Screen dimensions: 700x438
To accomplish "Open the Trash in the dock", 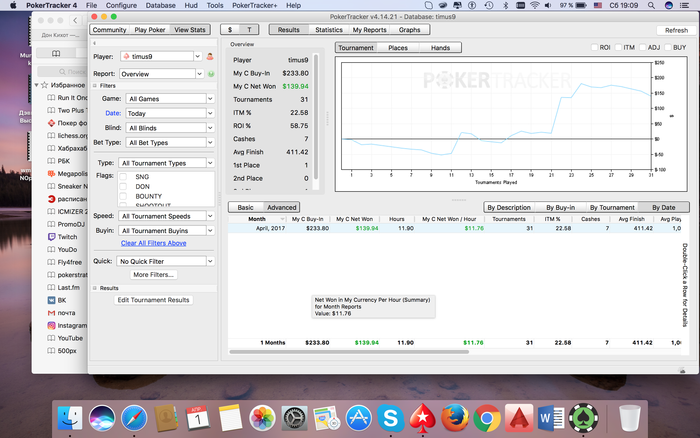I will click(630, 418).
